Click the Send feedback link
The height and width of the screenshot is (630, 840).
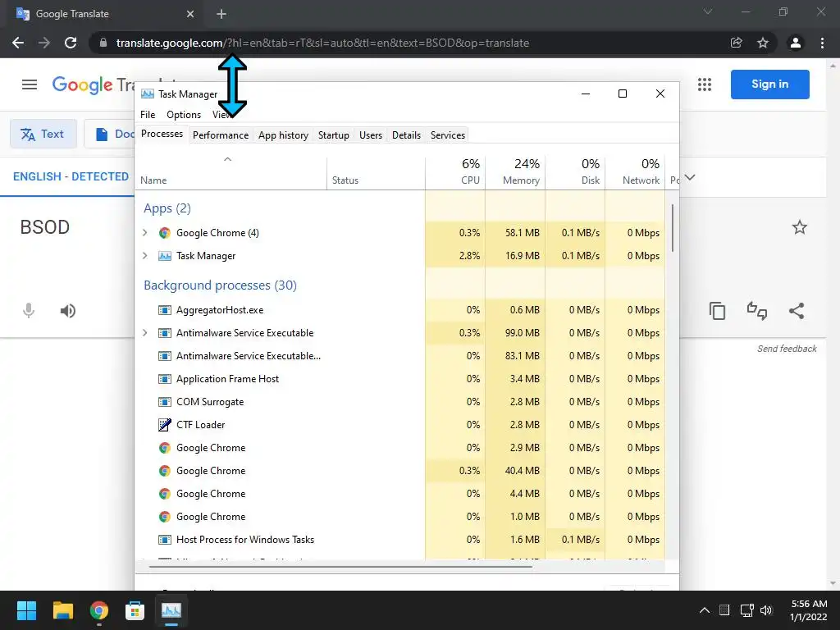click(x=787, y=349)
